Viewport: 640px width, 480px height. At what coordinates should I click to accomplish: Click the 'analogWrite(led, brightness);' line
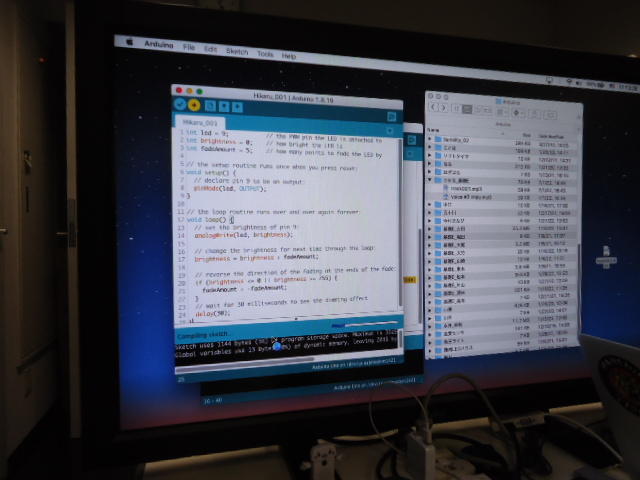(x=243, y=235)
